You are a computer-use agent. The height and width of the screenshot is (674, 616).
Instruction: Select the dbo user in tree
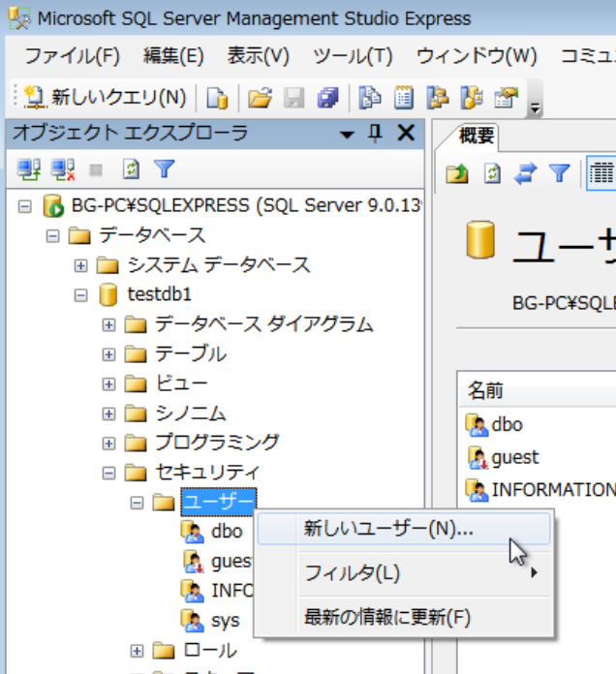click(227, 533)
